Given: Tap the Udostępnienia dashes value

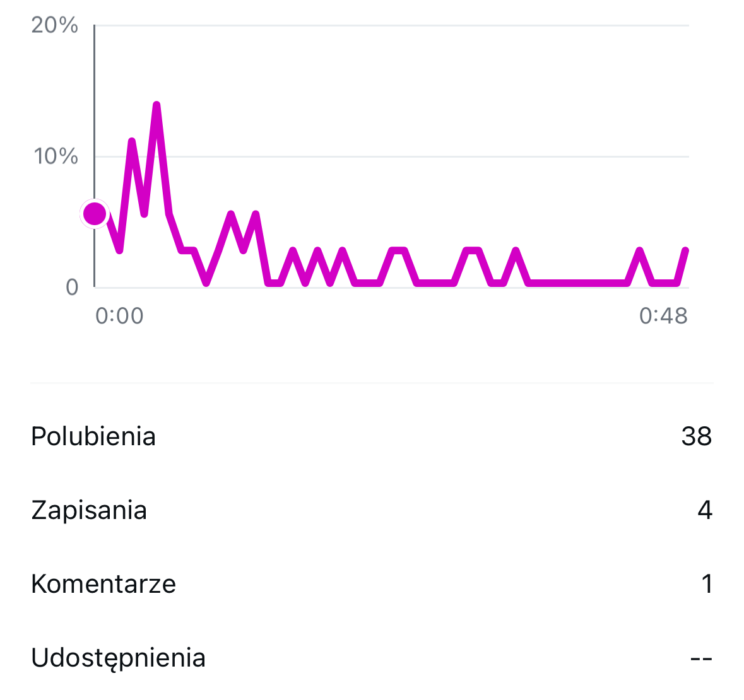Looking at the screenshot, I should (701, 659).
